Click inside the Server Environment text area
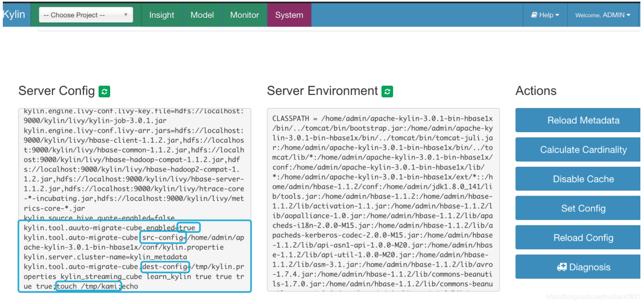The height and width of the screenshot is (304, 644). [383, 199]
